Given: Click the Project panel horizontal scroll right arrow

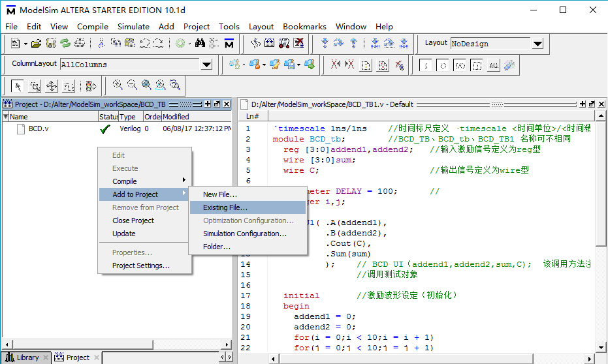Looking at the screenshot, I should (x=227, y=344).
